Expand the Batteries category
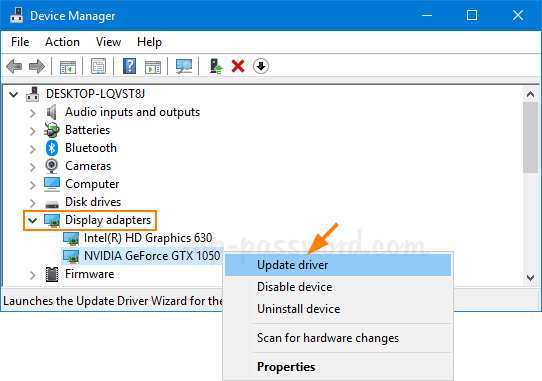Screen dimensions: 542x381 click(32, 131)
